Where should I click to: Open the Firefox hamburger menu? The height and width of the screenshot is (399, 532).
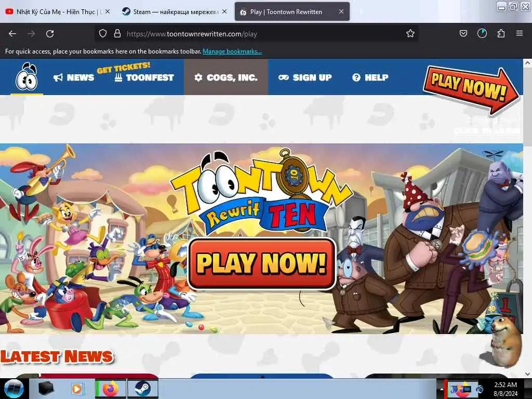(x=520, y=33)
